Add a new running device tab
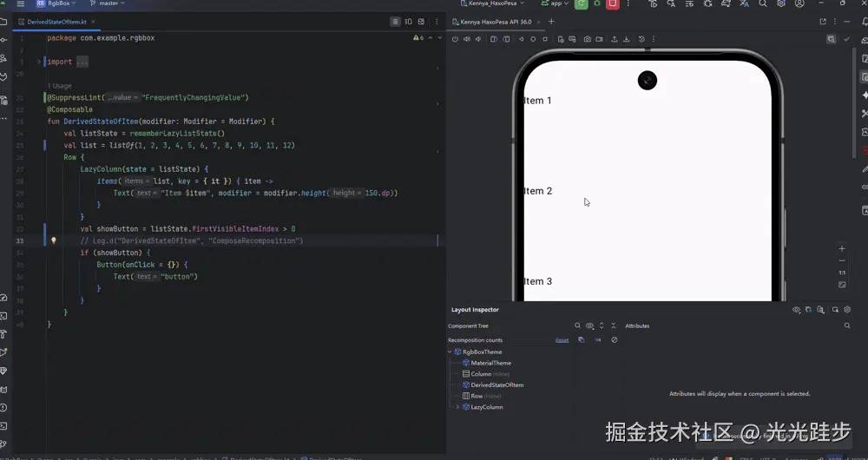The width and height of the screenshot is (868, 460). coord(551,23)
